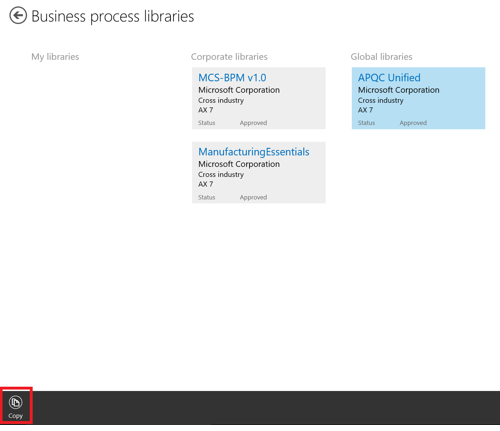Open the APQC Unified library link
The height and width of the screenshot is (431, 500).
389,78
